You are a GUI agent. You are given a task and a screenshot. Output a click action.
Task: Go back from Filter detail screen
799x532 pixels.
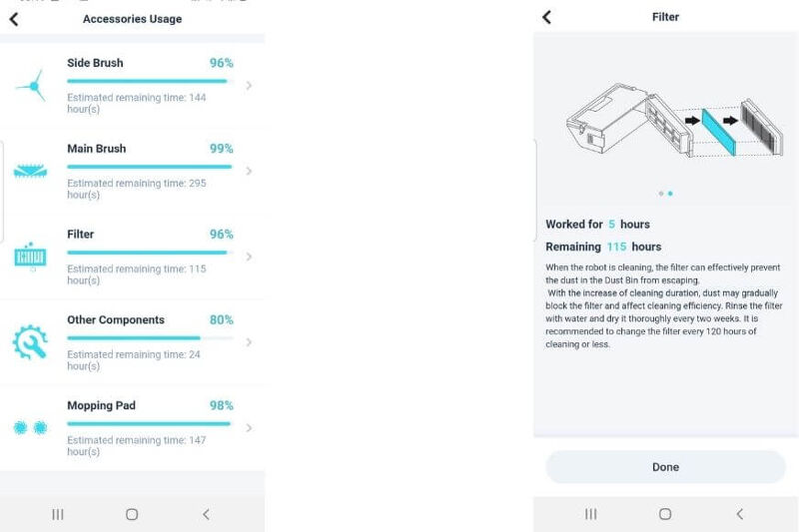546,17
